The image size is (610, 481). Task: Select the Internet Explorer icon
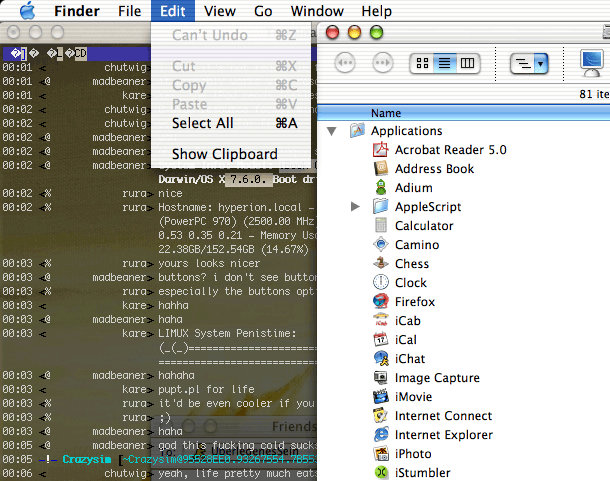tap(381, 434)
